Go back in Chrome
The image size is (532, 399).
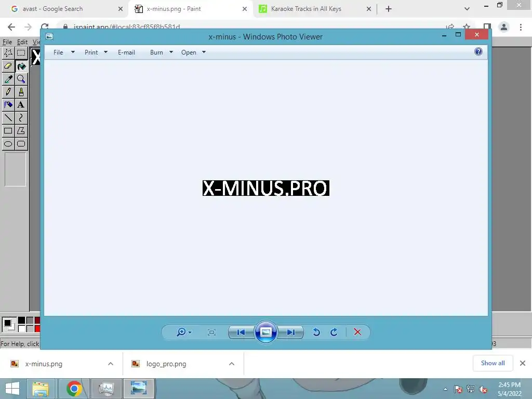coord(11,27)
